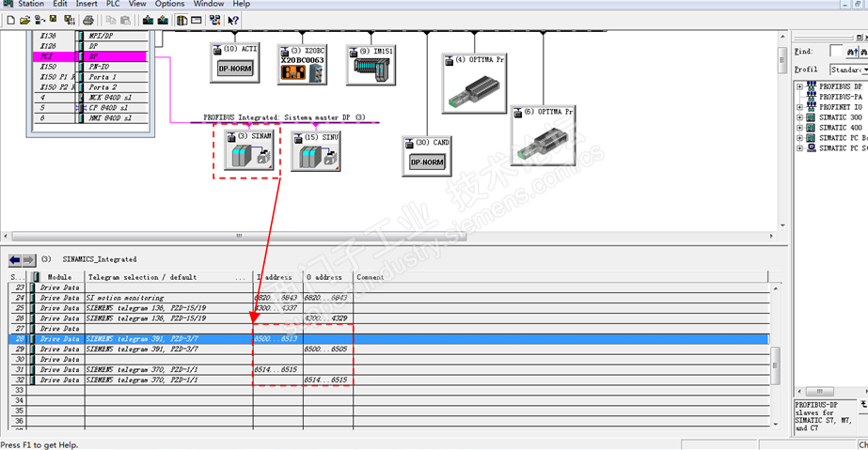
Task: Expand the SIMATIC PC Based catalog folder
Action: pyautogui.click(x=800, y=138)
